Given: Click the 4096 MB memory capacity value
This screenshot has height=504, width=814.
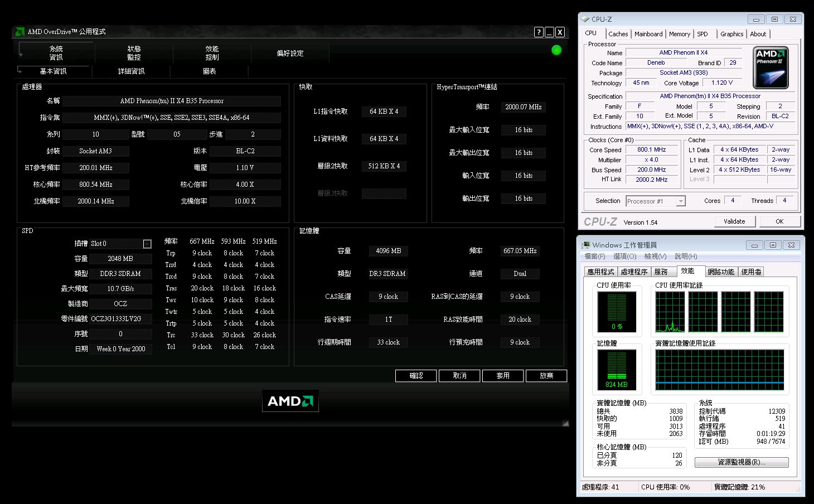Looking at the screenshot, I should coord(388,251).
